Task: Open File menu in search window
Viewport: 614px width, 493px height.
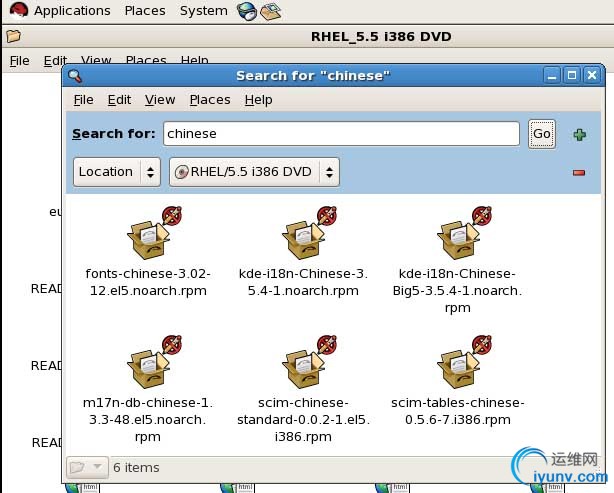Action: [83, 100]
